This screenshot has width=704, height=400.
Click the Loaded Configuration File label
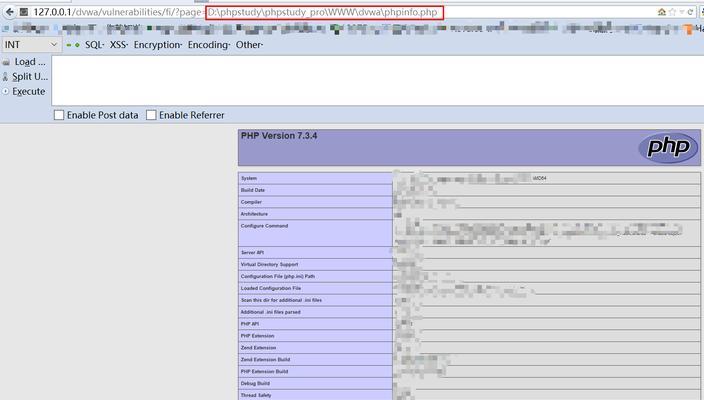pos(271,288)
